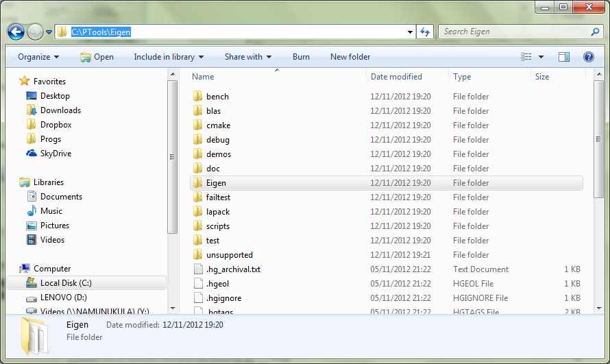Open the Include in library menu
Screen dimensions: 610x364
click(169, 57)
